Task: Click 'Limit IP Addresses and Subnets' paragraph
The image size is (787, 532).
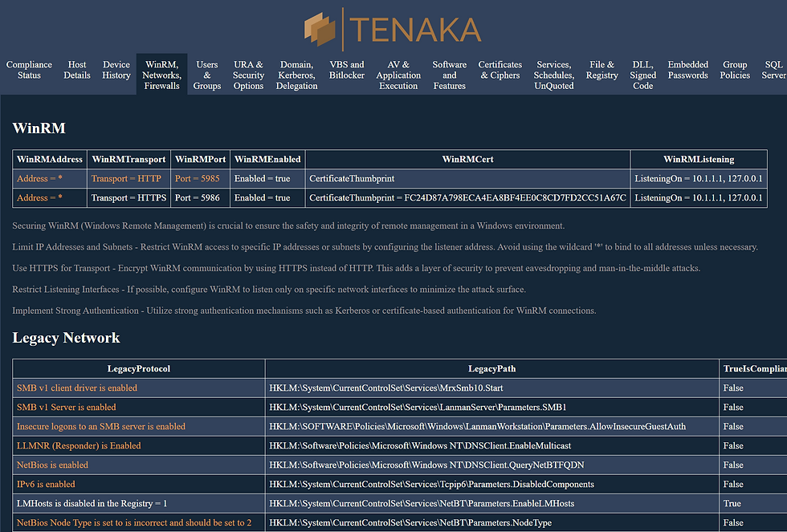Action: point(385,246)
